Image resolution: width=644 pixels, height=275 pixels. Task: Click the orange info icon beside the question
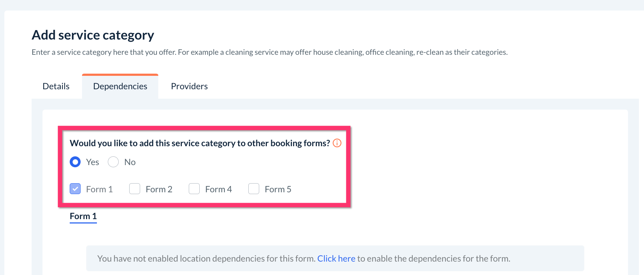pos(337,143)
